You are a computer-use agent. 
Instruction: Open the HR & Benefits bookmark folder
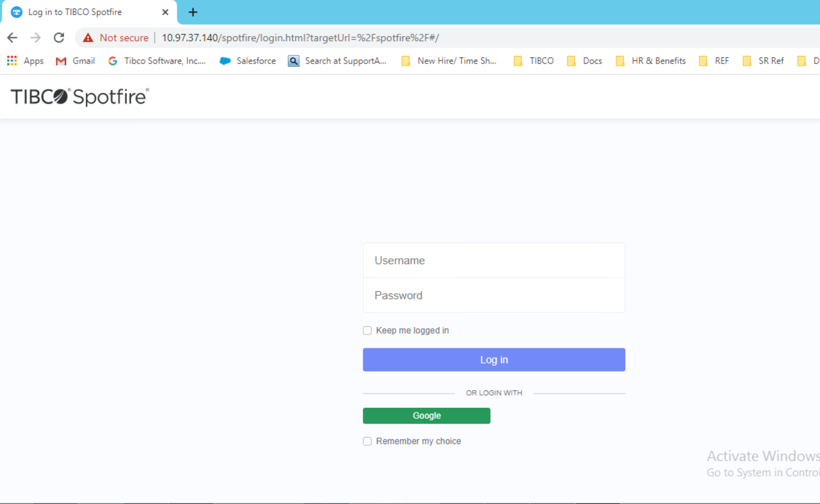pos(651,61)
